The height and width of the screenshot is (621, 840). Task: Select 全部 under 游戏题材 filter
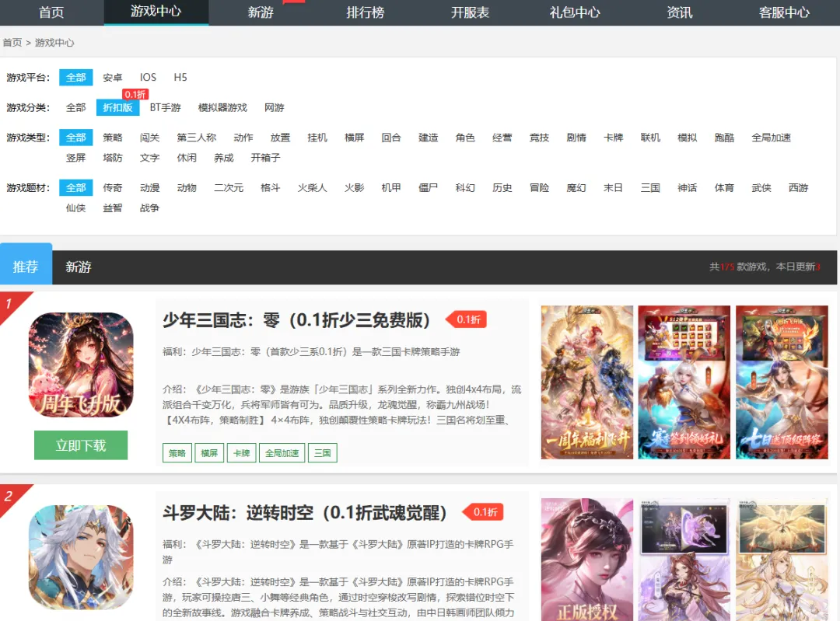click(76, 188)
